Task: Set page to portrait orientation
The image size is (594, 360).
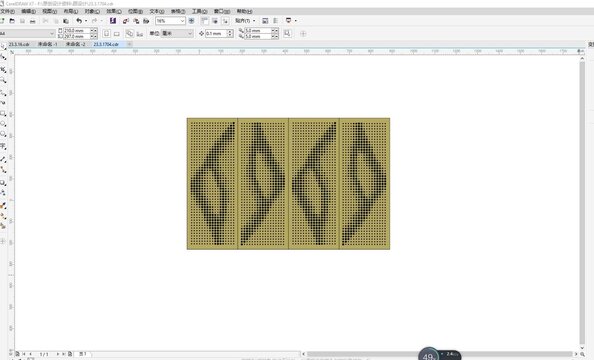Action: tap(107, 33)
